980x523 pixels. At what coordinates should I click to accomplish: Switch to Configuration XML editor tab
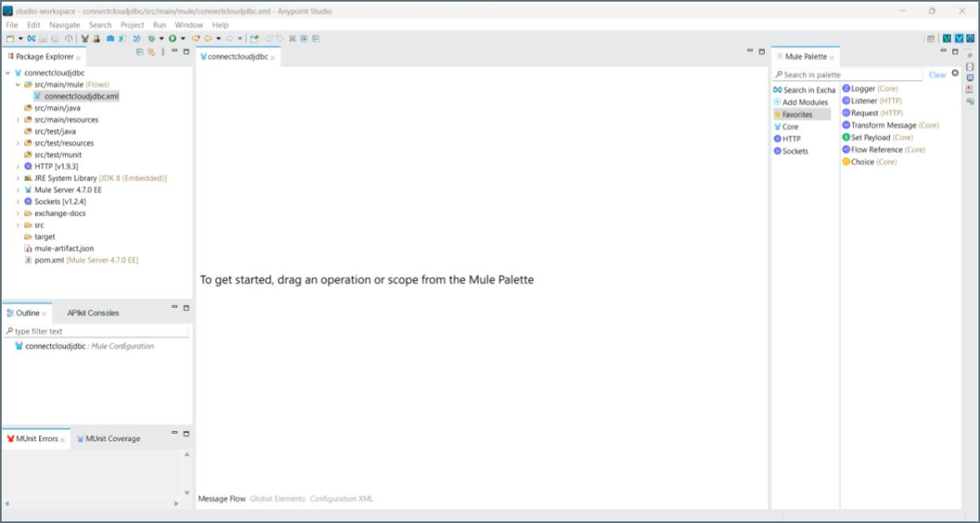[x=341, y=499]
